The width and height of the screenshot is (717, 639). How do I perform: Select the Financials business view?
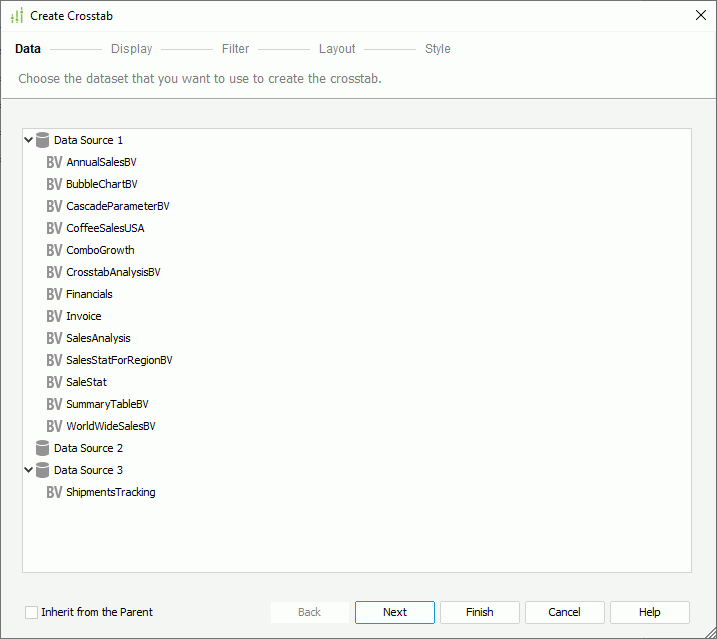coord(89,294)
